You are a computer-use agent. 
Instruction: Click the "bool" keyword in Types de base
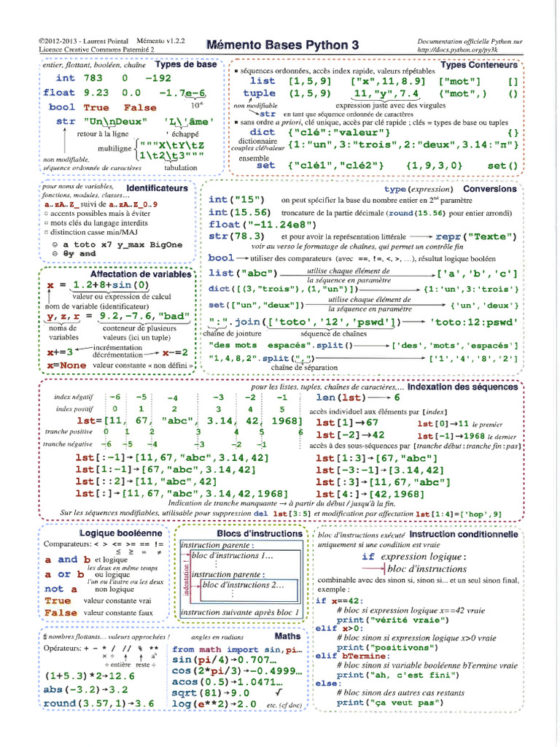click(62, 107)
